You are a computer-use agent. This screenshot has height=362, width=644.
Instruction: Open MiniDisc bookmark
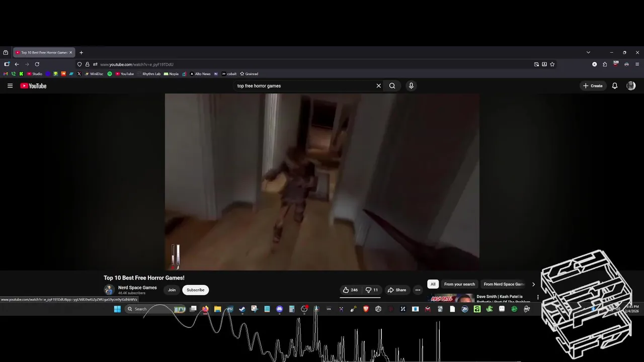click(94, 74)
